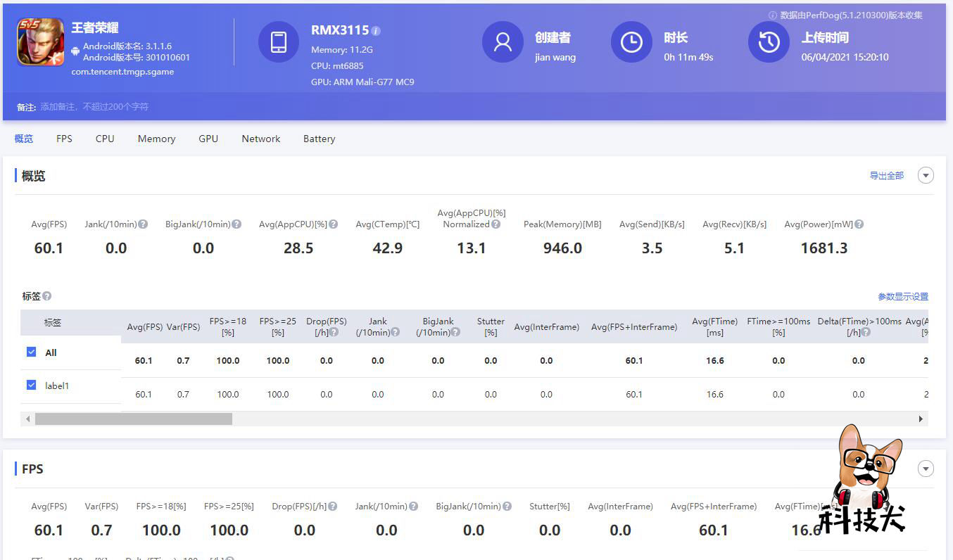Toggle the label1 checkbox
Viewport: 953px width, 560px height.
(x=31, y=386)
